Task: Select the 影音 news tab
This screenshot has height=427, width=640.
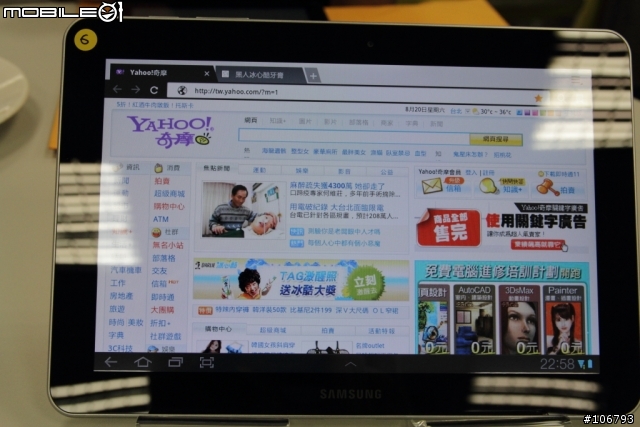Action: pyautogui.click(x=344, y=171)
